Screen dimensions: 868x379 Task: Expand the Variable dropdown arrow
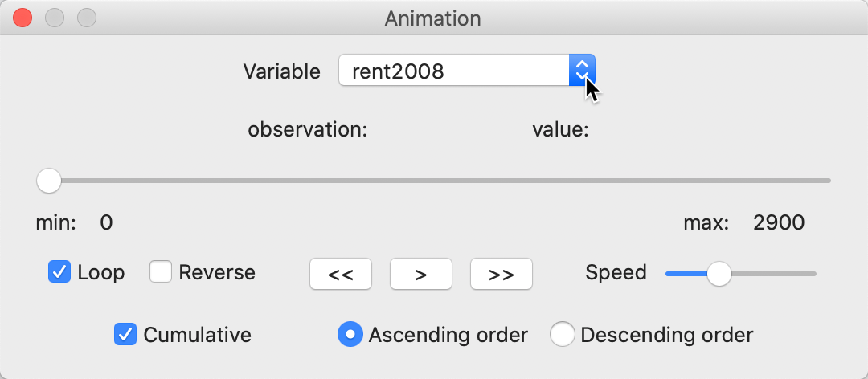click(582, 71)
